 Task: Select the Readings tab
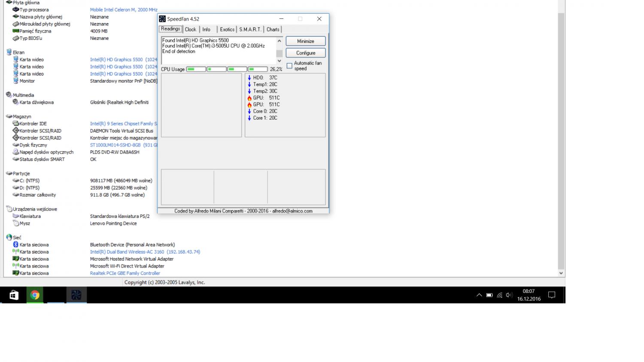pos(170,29)
